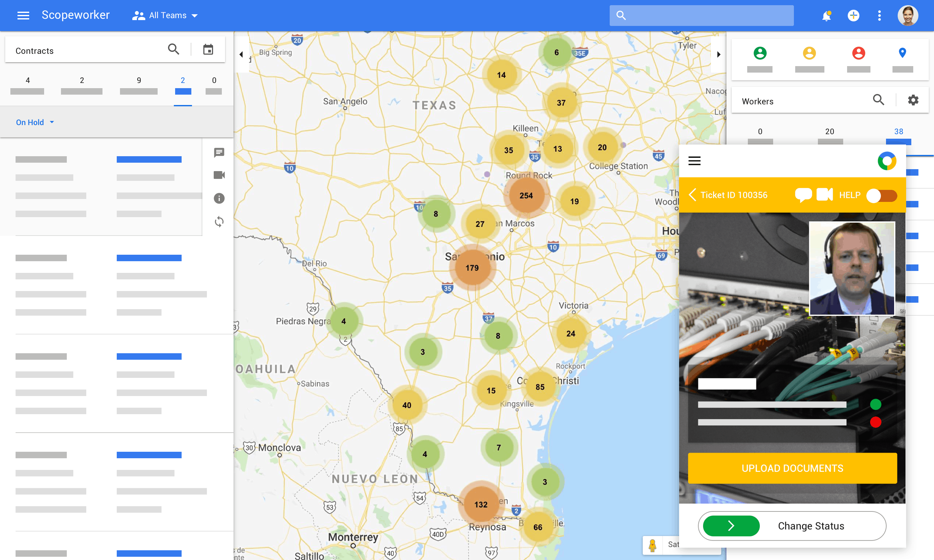
Task: Open chat bubble in ticket header
Action: tap(803, 195)
